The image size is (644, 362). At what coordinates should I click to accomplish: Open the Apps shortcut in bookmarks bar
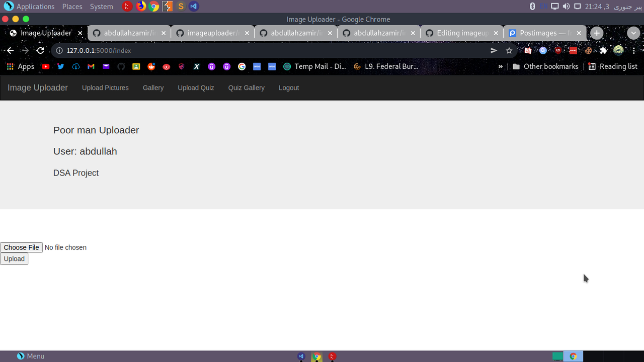(20, 66)
